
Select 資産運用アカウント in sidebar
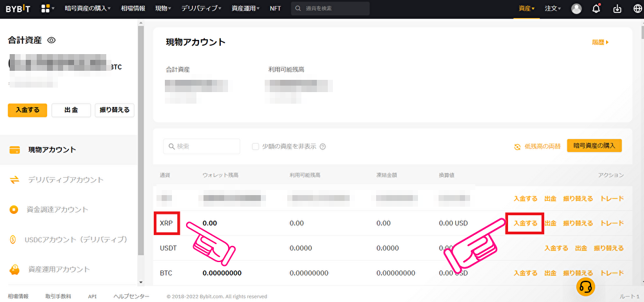pyautogui.click(x=69, y=270)
